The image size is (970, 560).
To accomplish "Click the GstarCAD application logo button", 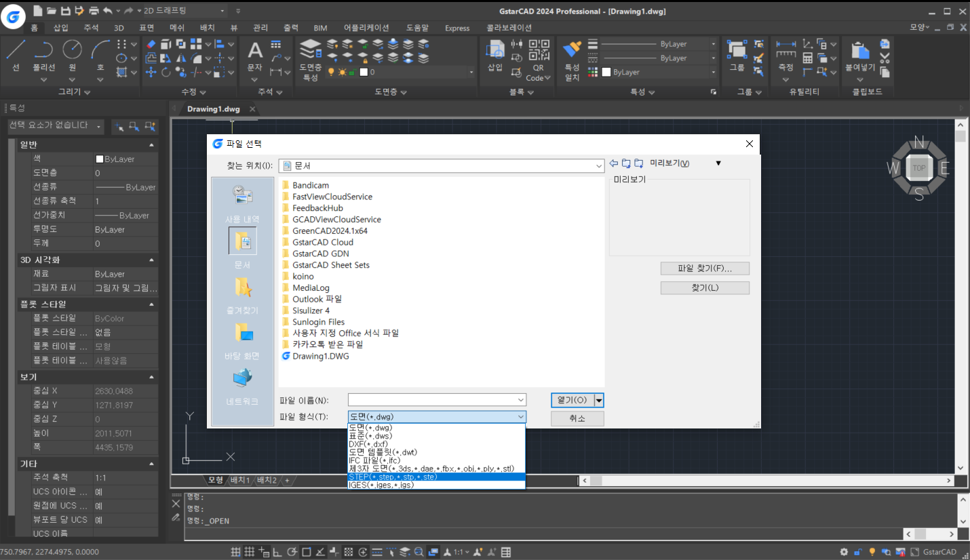I will pos(13,15).
